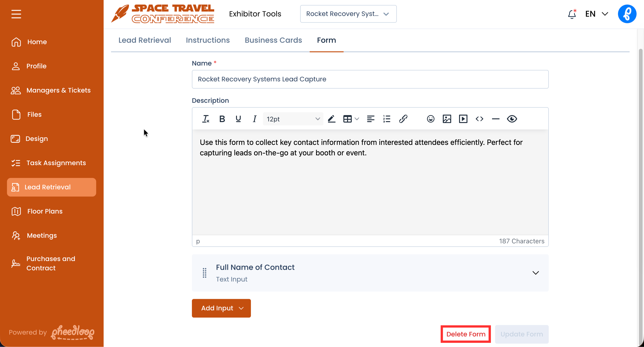The image size is (644, 347).
Task: Open the source code editor icon
Action: tap(479, 119)
